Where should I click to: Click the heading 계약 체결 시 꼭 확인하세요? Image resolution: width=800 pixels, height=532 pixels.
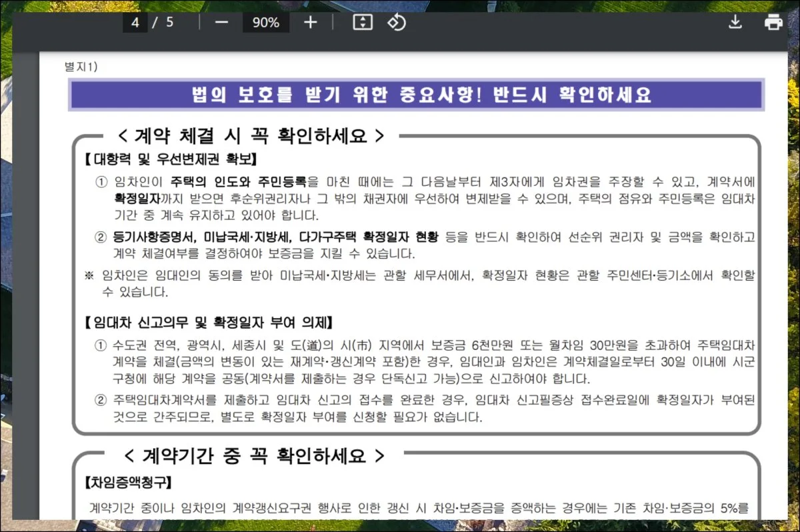(250, 136)
